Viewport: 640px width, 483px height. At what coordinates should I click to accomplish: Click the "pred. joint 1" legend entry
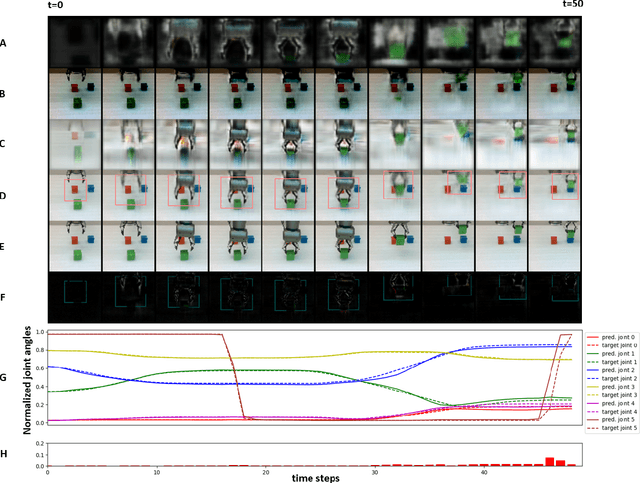611,354
